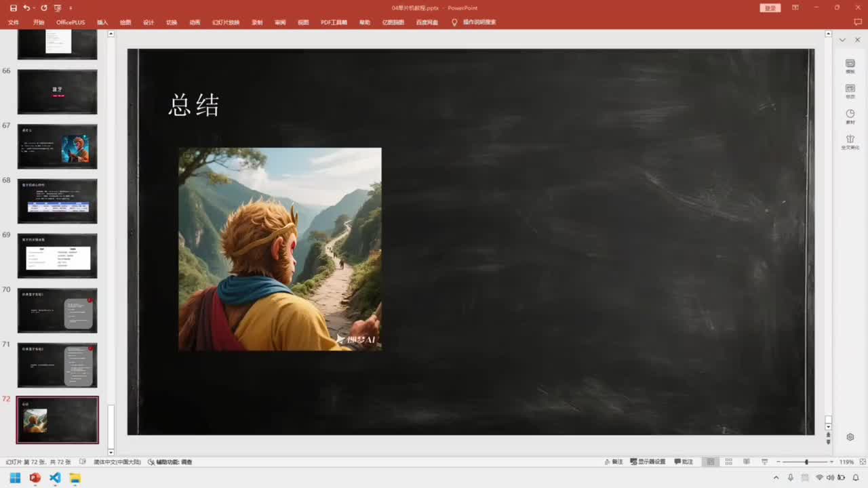The width and height of the screenshot is (868, 488).
Task: Open the 全文美化 beautify panel icon
Action: point(850,142)
